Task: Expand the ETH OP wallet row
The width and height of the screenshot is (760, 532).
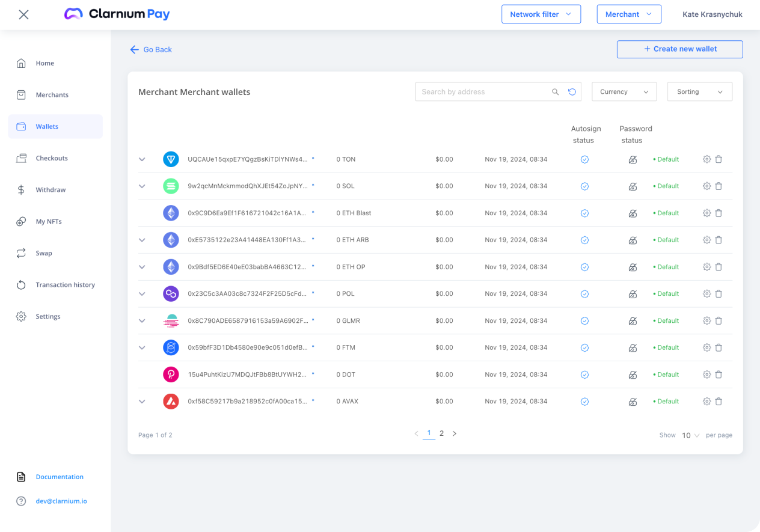Action: [142, 267]
